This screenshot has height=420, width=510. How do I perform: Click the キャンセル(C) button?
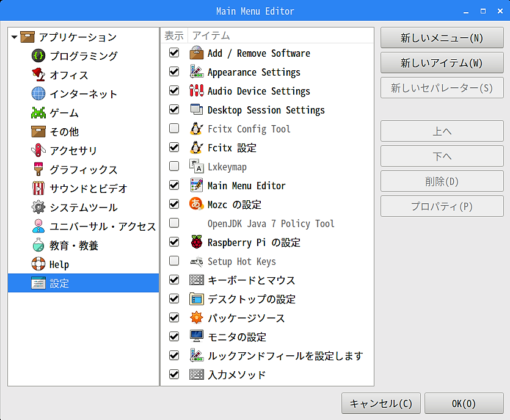381,404
